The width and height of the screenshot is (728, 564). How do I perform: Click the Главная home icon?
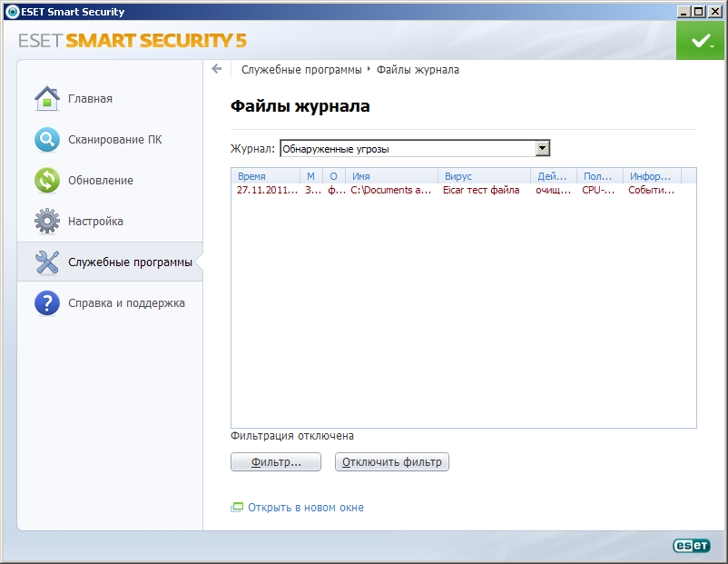pos(46,98)
